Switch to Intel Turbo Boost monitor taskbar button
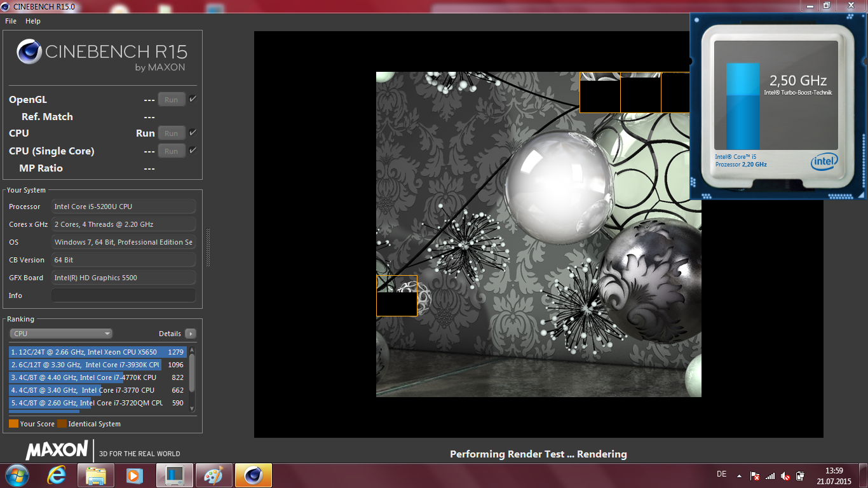868x488 pixels. click(x=175, y=475)
